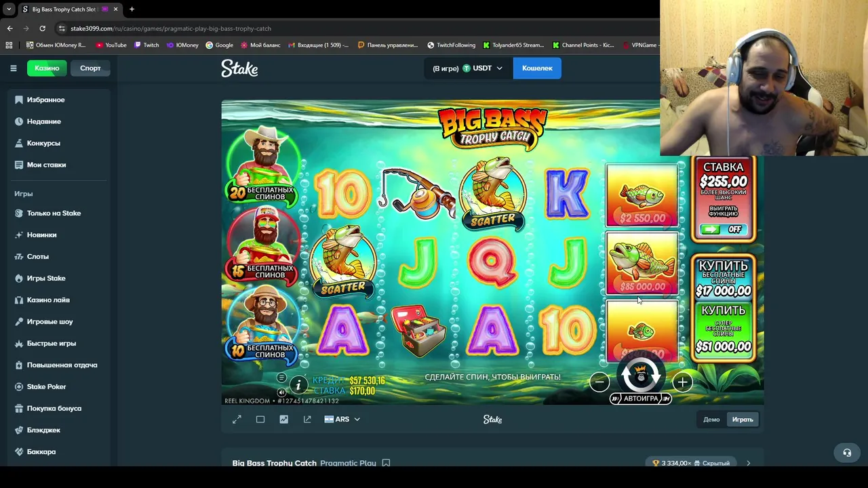Click the Покупка бонуса sidebar icon
Image resolution: width=868 pixels, height=488 pixels.
click(x=19, y=408)
